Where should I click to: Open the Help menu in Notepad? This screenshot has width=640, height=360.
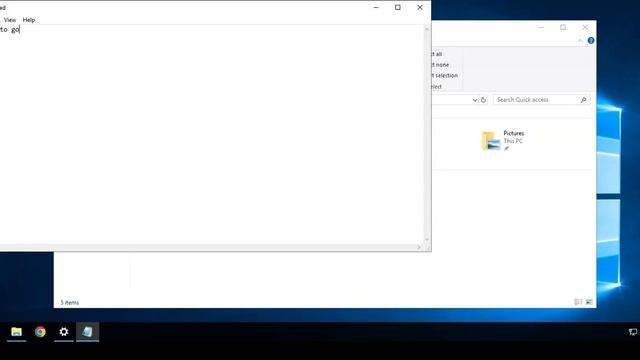29,20
